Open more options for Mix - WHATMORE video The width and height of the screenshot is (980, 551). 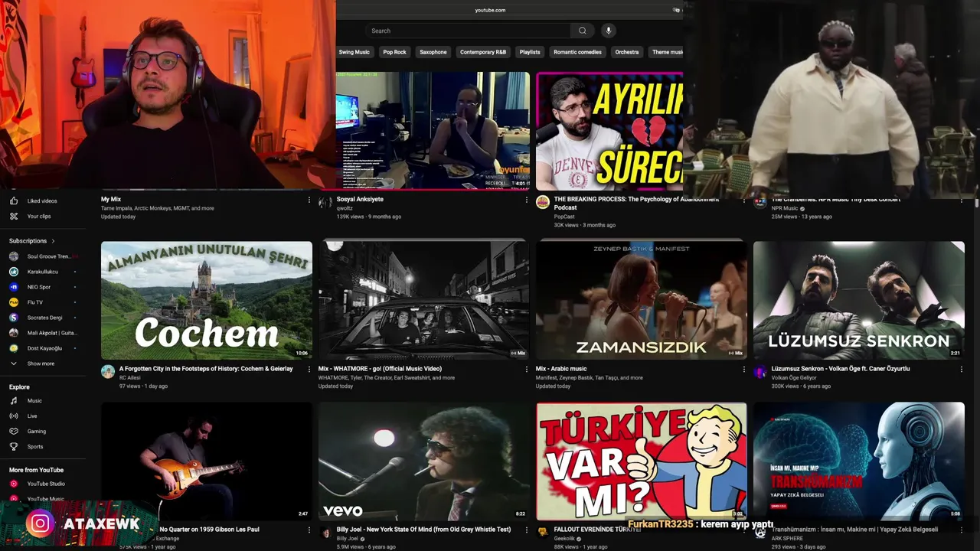point(526,369)
